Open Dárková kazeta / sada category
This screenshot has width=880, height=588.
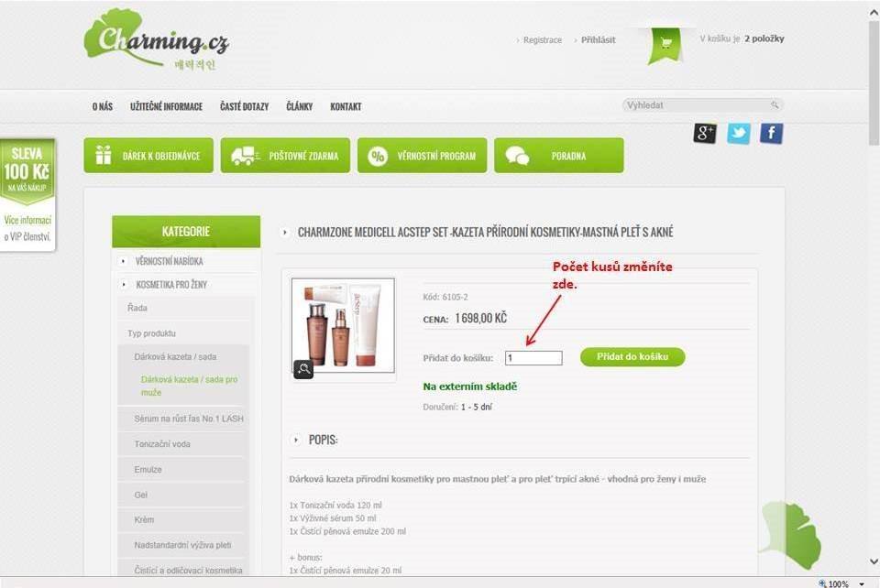tap(175, 356)
